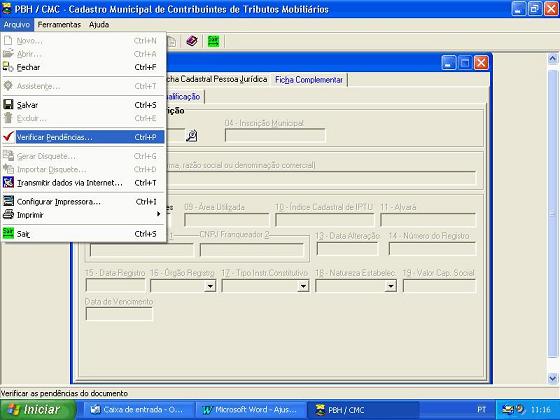
Task: Open the Ferramentas menu
Action: (59, 25)
